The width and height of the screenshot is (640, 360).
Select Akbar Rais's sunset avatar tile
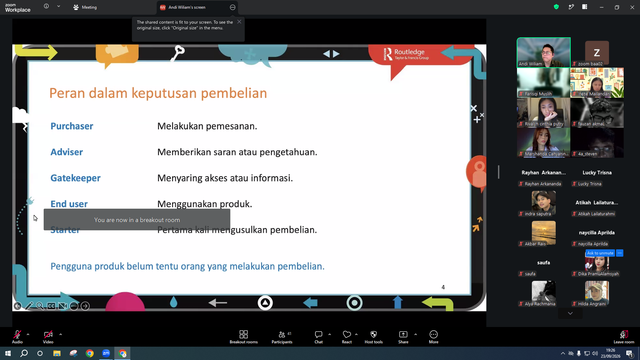pyautogui.click(x=544, y=233)
